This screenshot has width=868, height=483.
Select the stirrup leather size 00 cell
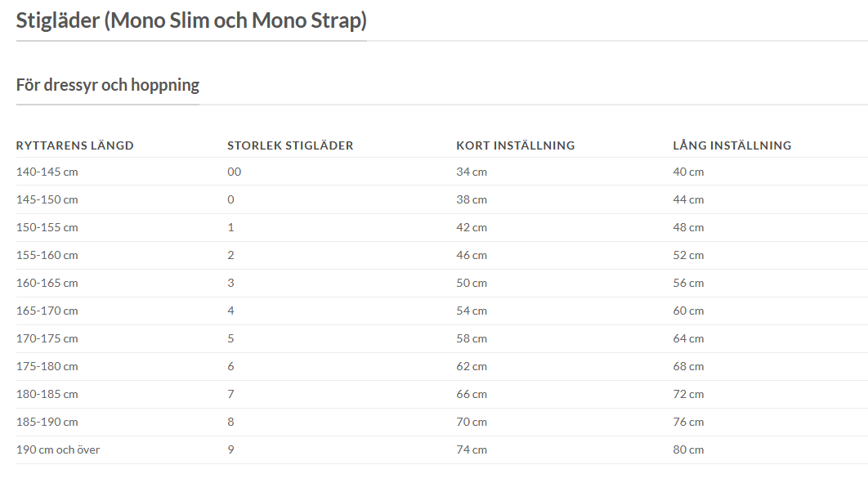coord(235,172)
